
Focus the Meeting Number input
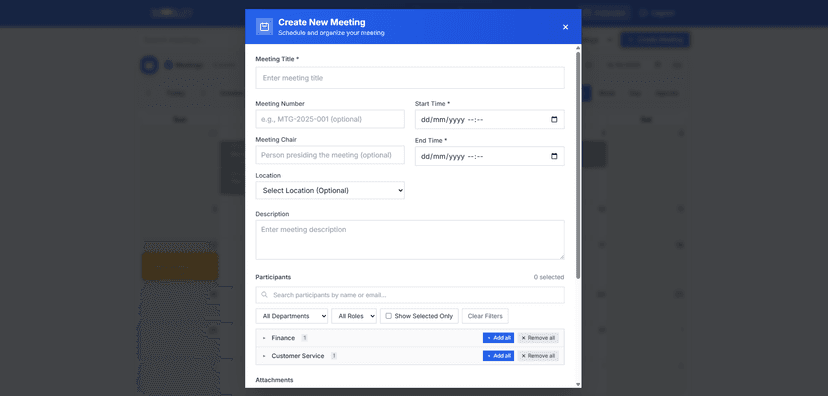point(330,119)
